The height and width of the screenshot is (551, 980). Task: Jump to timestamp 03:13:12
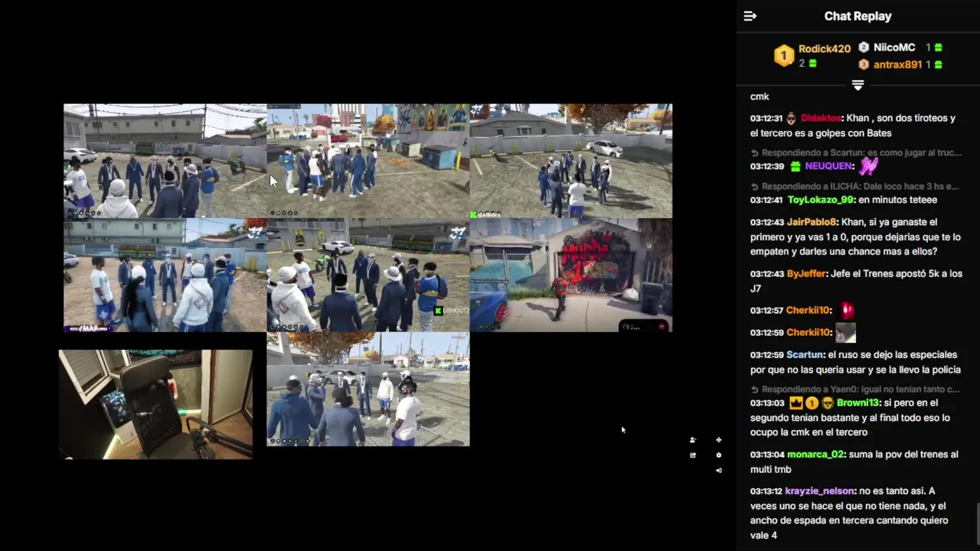(766, 491)
